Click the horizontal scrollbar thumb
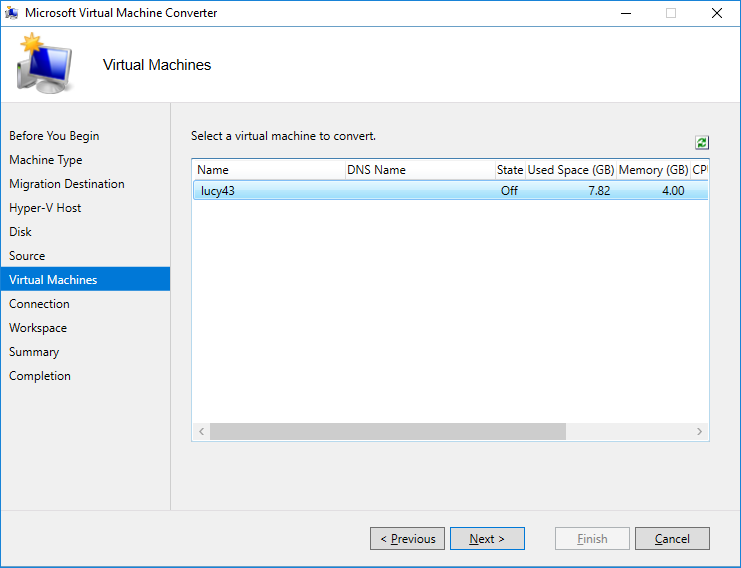The width and height of the screenshot is (741, 568). pos(388,431)
